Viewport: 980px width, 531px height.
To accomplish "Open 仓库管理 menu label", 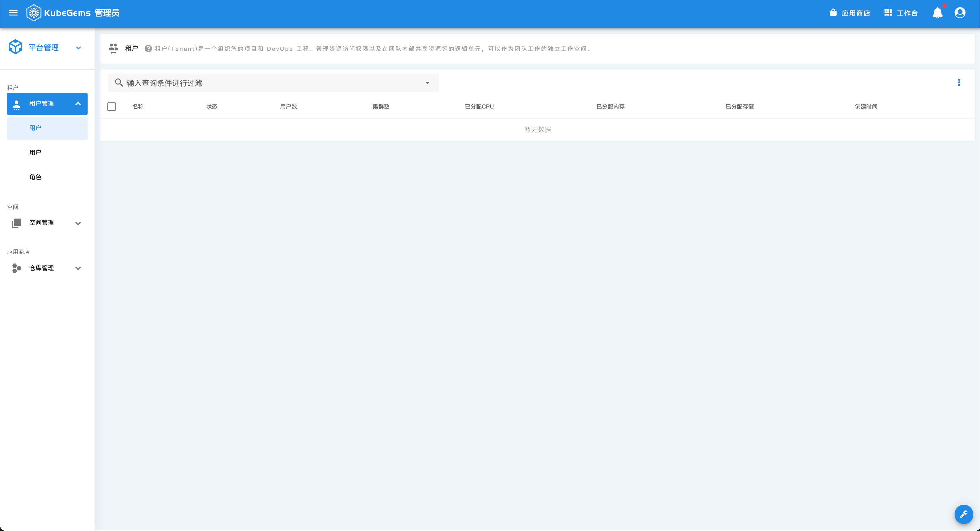I will coord(41,268).
